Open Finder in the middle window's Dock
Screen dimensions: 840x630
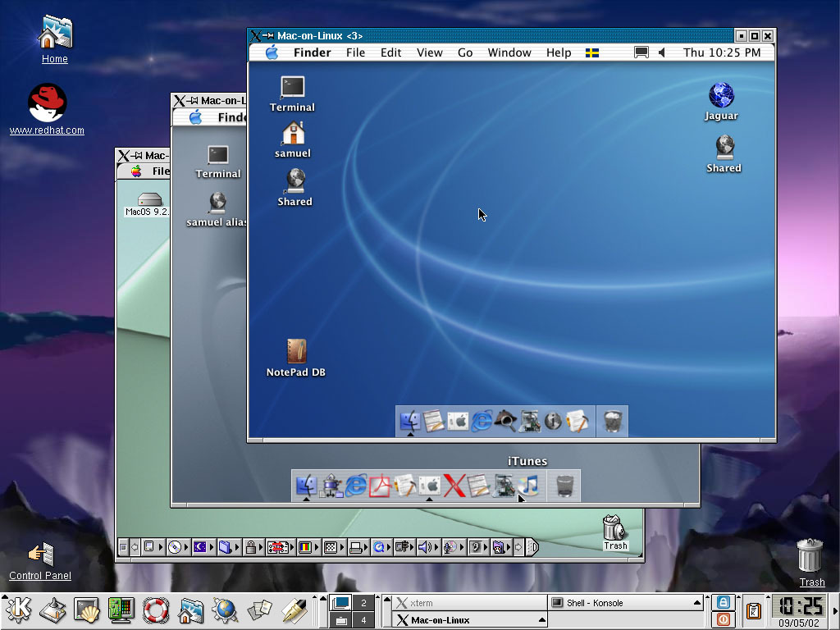307,486
